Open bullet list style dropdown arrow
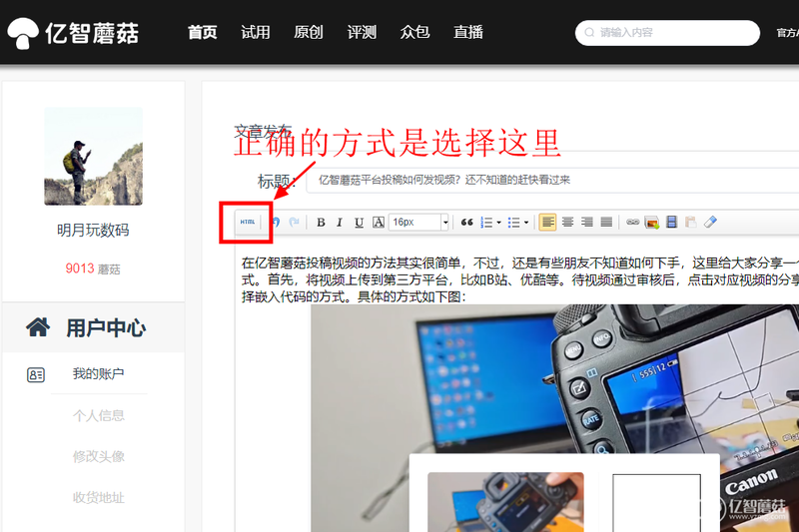The image size is (799, 532). (526, 223)
